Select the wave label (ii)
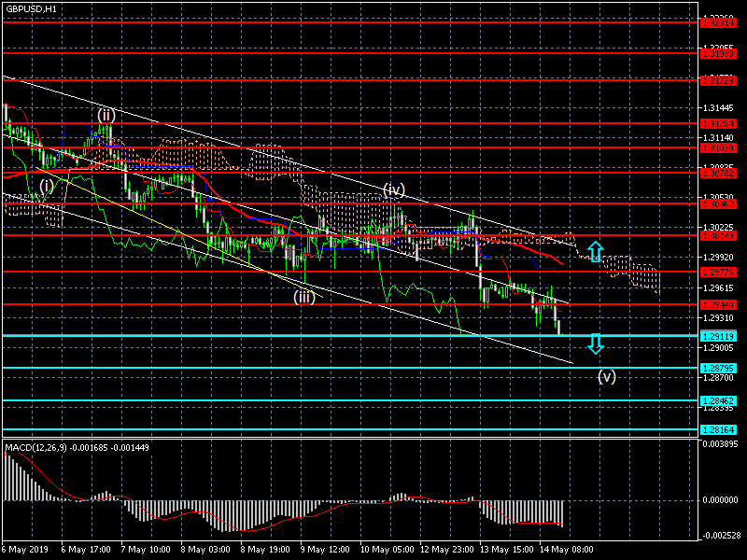Image resolution: width=747 pixels, height=560 pixels. pyautogui.click(x=106, y=115)
